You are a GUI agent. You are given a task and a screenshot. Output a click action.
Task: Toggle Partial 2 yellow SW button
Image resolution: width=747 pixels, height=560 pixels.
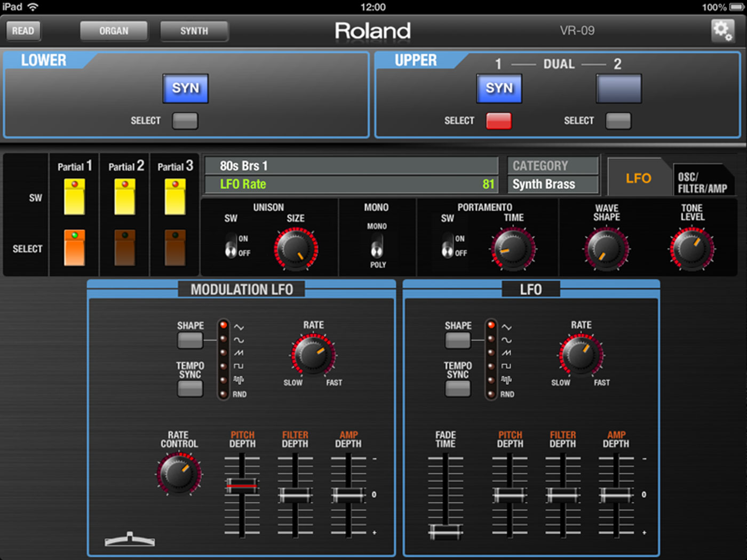pyautogui.click(x=125, y=197)
